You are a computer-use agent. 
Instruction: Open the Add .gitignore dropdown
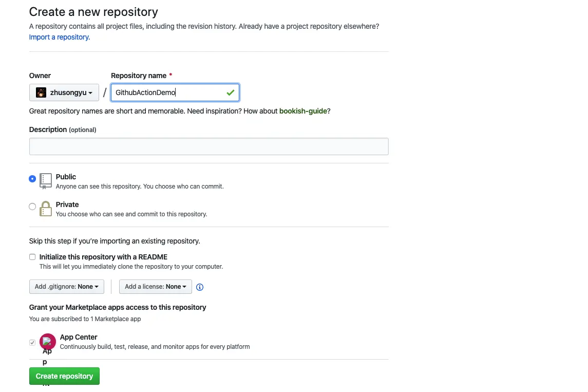pyautogui.click(x=66, y=287)
